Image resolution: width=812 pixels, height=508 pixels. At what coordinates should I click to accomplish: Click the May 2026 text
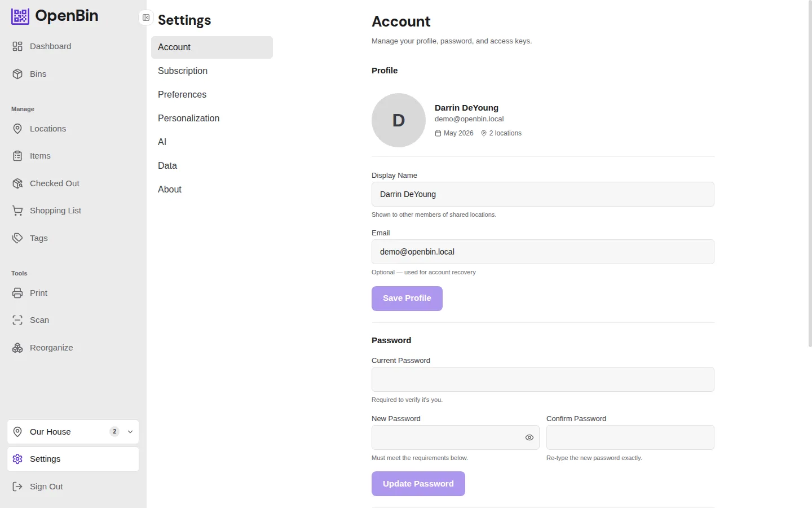(x=458, y=133)
